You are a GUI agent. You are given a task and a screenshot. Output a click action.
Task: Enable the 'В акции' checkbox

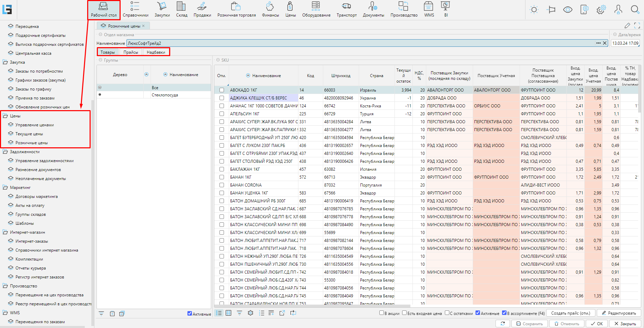[381, 313]
